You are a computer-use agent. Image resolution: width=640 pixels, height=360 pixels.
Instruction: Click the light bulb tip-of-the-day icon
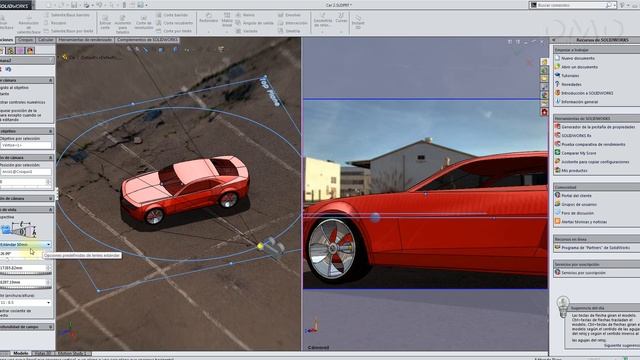563,307
